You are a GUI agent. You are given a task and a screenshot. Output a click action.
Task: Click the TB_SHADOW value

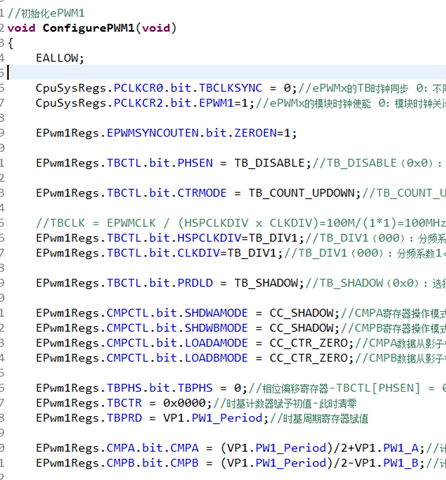click(x=266, y=283)
